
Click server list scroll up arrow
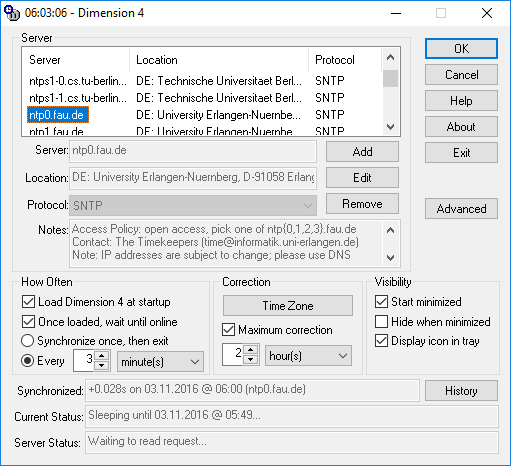pyautogui.click(x=390, y=58)
